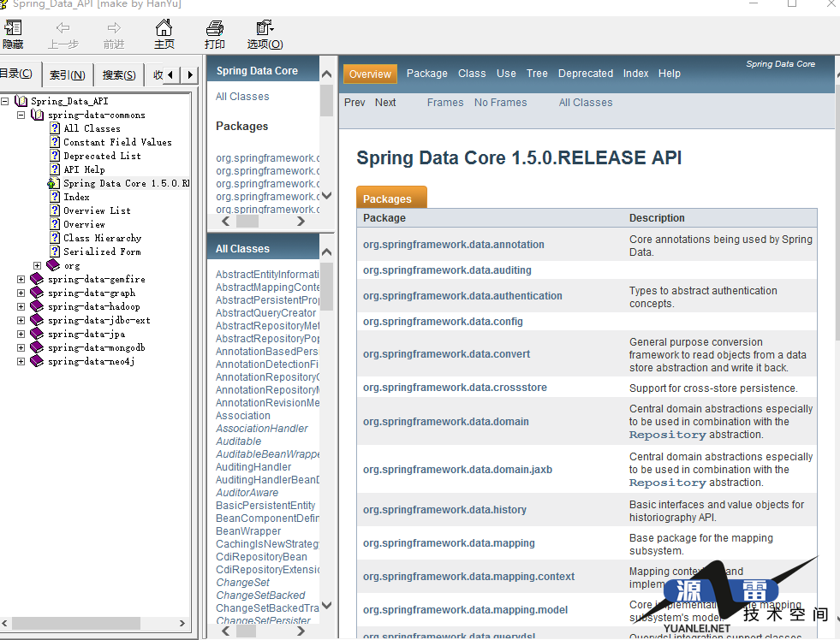The width and height of the screenshot is (840, 640).
Task: Click the tab scroll right arrow
Action: [x=189, y=74]
